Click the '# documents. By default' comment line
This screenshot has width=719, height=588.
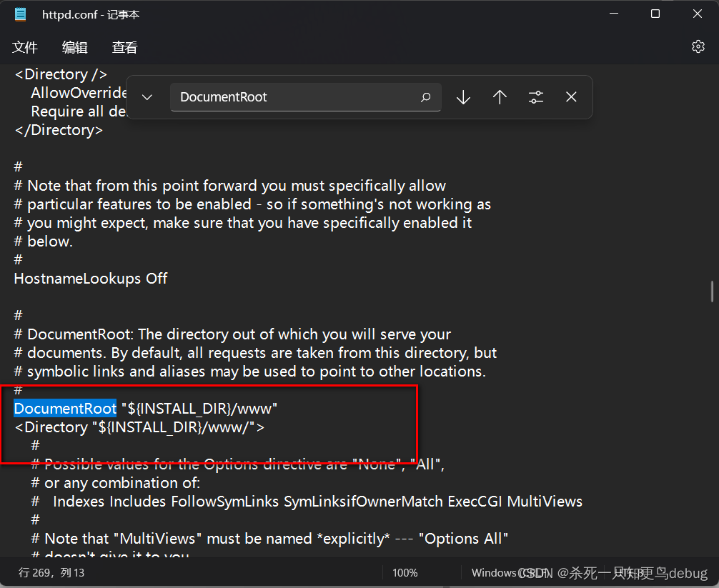point(255,353)
